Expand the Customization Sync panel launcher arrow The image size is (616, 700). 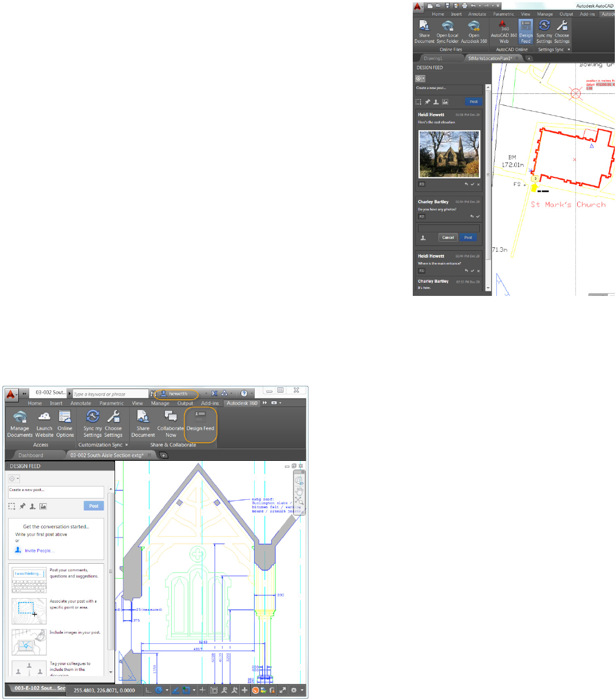pyautogui.click(x=127, y=445)
